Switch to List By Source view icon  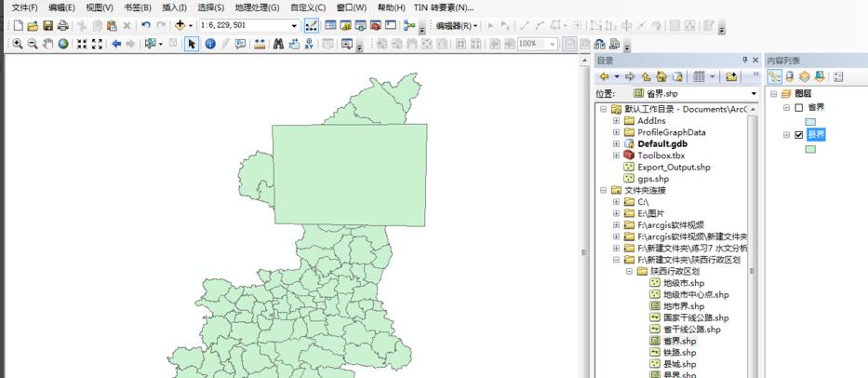[x=790, y=76]
